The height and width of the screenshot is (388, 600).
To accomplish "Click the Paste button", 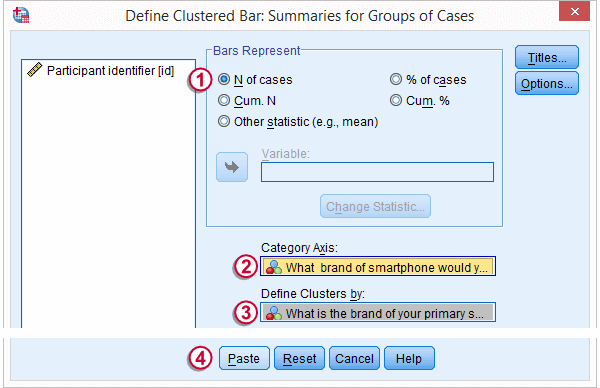I will pyautogui.click(x=244, y=358).
